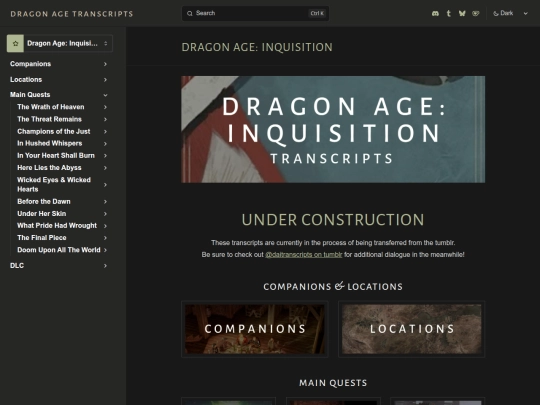Open the Tumblr icon in the header
The height and width of the screenshot is (405, 540).
pyautogui.click(x=448, y=13)
